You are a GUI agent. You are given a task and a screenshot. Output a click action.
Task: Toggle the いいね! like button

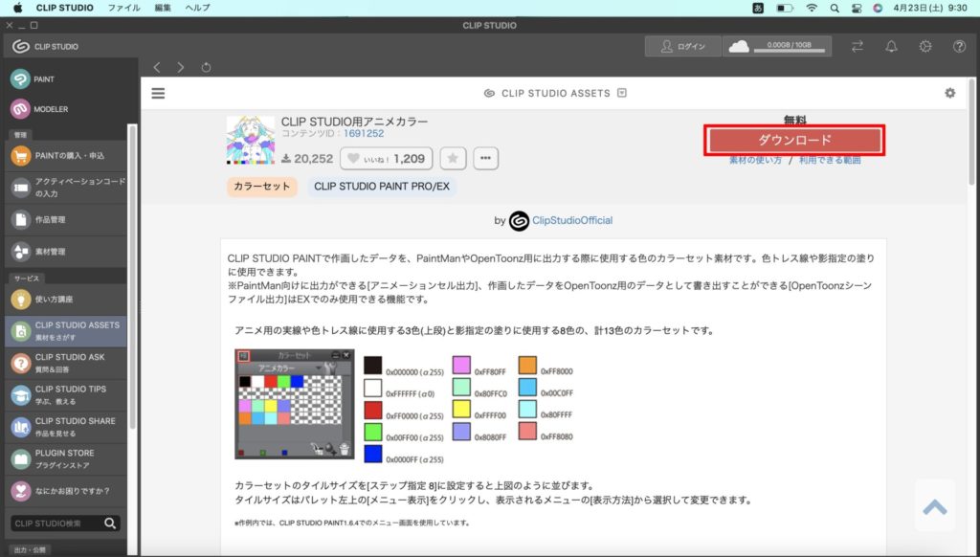(x=387, y=159)
